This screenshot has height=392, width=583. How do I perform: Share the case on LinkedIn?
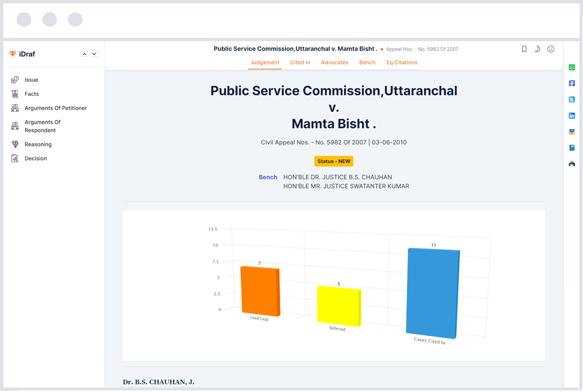tap(572, 116)
